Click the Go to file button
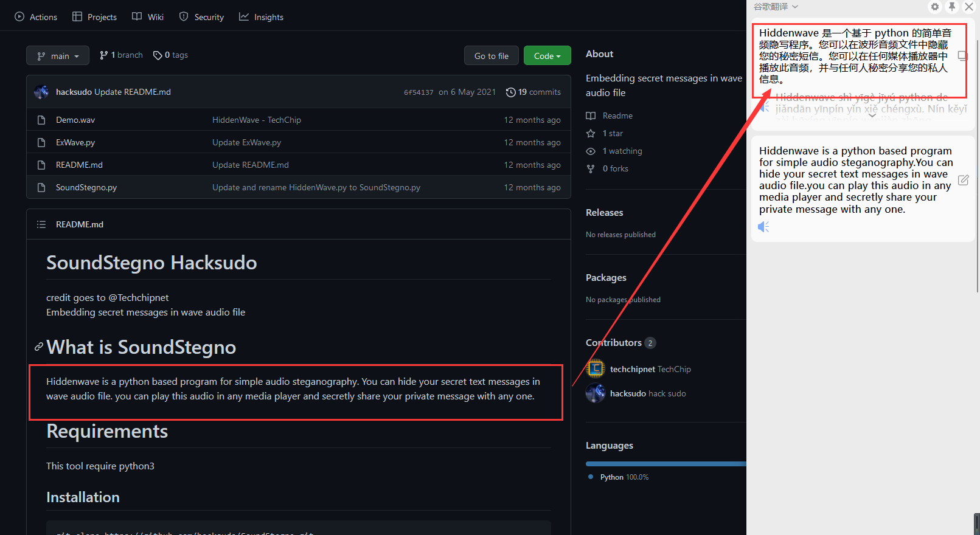 pyautogui.click(x=492, y=55)
